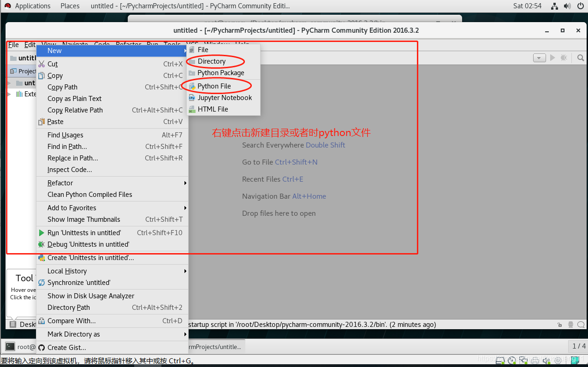Click the GitHub icon beside Create Gist
Viewport: 588px width, 367px height.
coord(42,348)
